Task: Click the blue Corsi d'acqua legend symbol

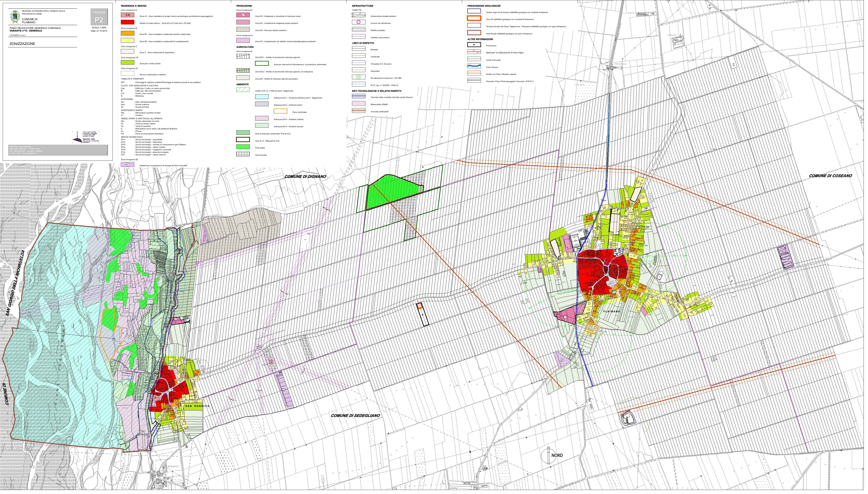Action: click(x=474, y=66)
